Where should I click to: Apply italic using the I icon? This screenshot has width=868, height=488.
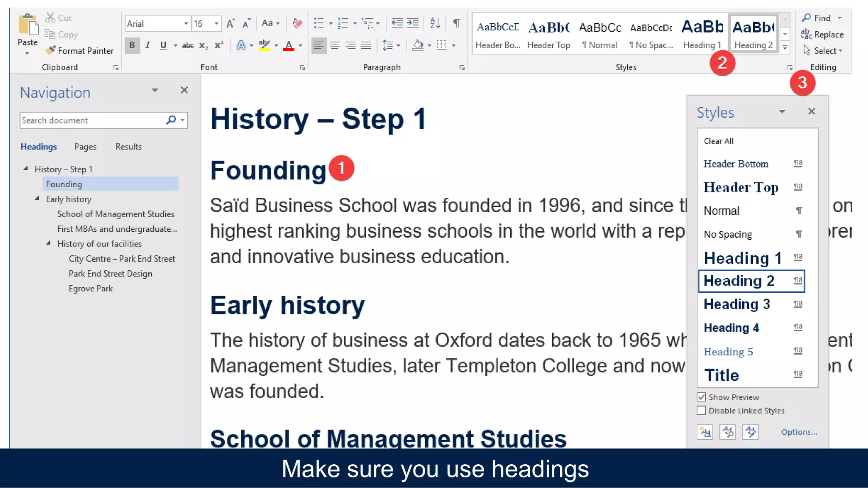click(147, 45)
